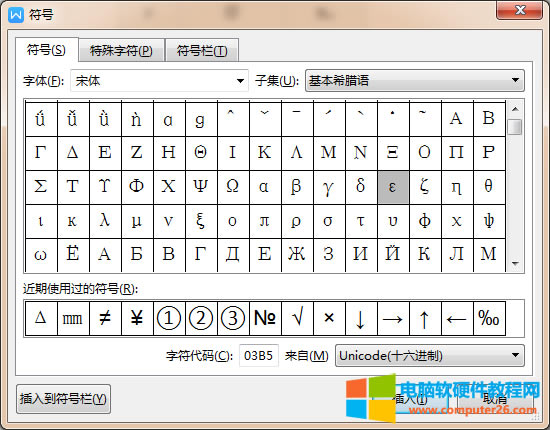Select the ǚ character with caron
550x430 pixels.
tap(73, 119)
